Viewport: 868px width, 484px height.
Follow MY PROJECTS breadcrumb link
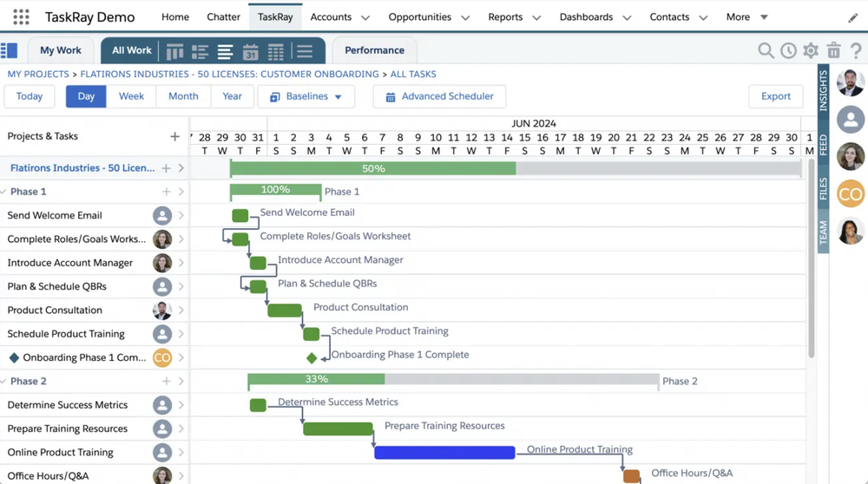(38, 74)
